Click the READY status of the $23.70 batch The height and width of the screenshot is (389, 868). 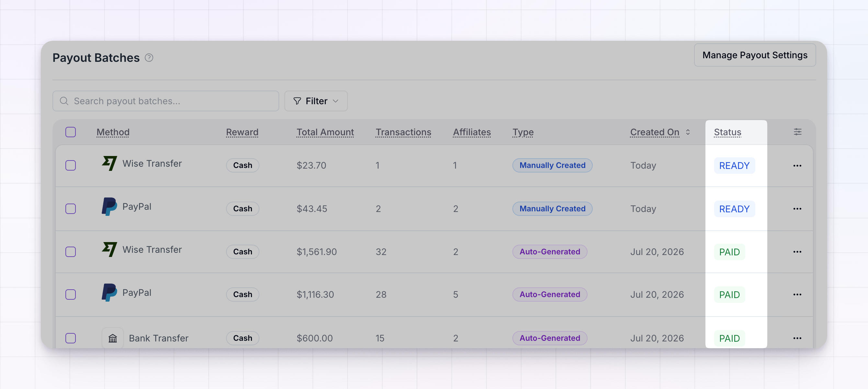(735, 166)
